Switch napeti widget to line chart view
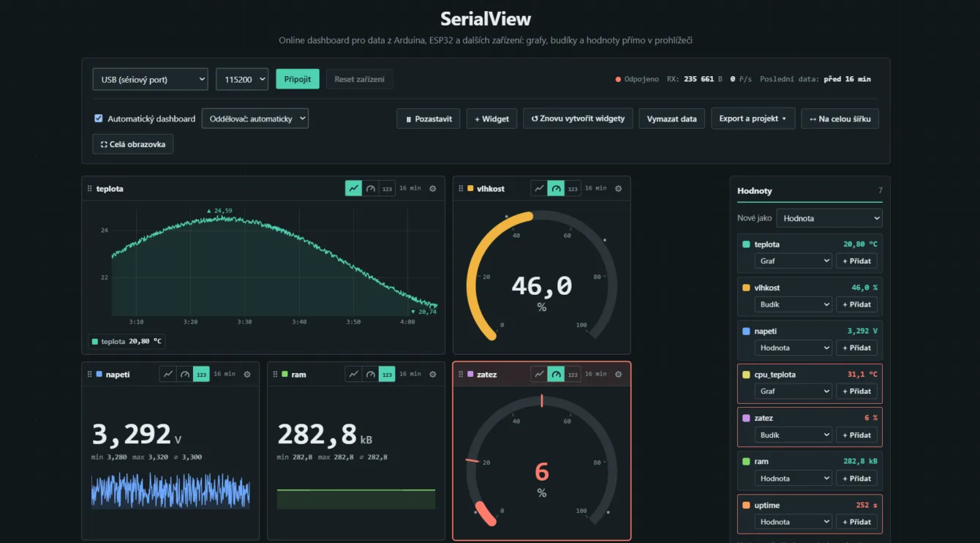 168,375
